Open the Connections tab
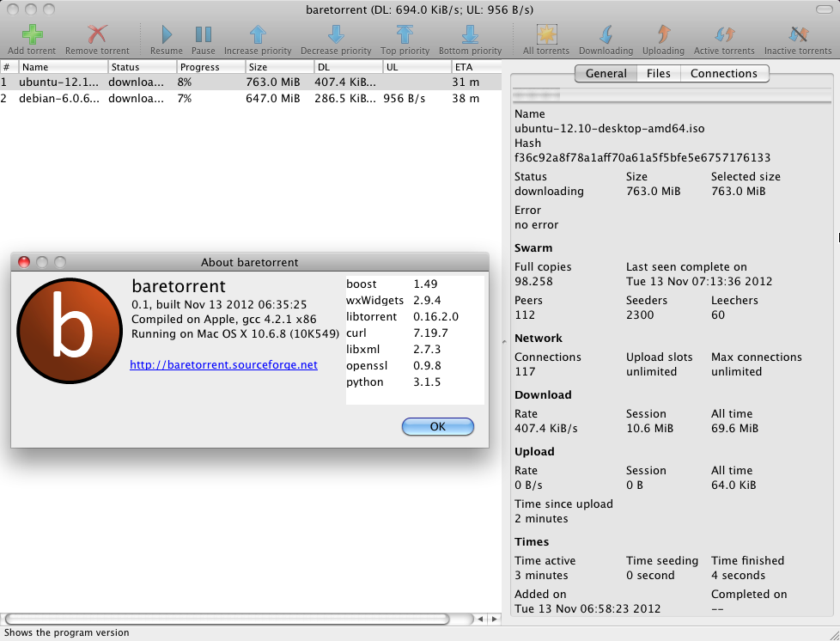The height and width of the screenshot is (641, 840). pyautogui.click(x=724, y=73)
